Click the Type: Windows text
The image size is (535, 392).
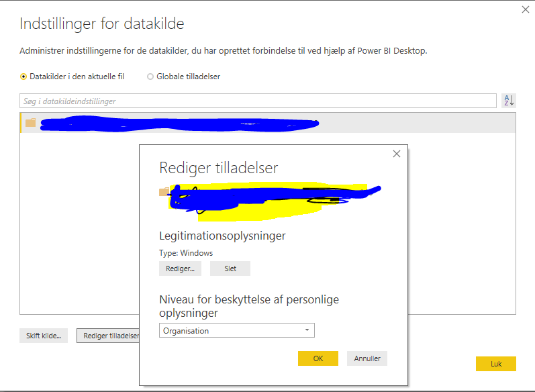click(186, 253)
